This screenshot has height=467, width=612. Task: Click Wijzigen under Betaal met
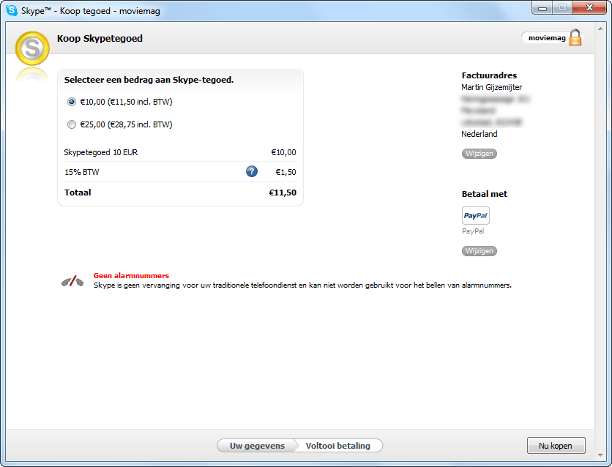[479, 251]
